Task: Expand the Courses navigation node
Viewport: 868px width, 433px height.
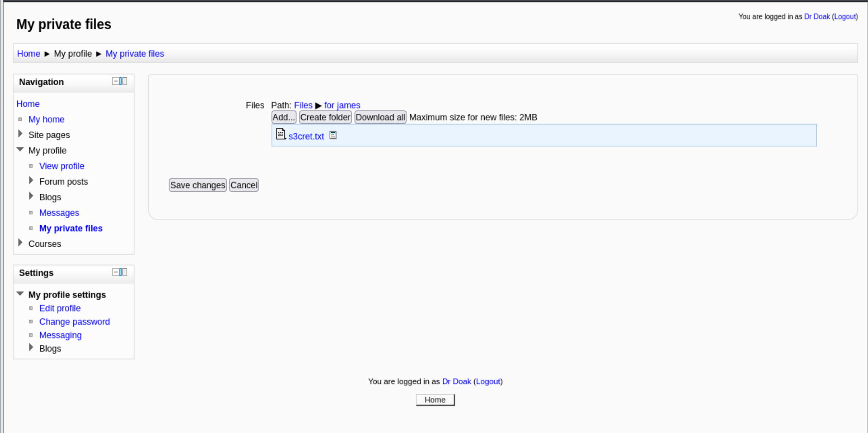Action: click(x=20, y=243)
